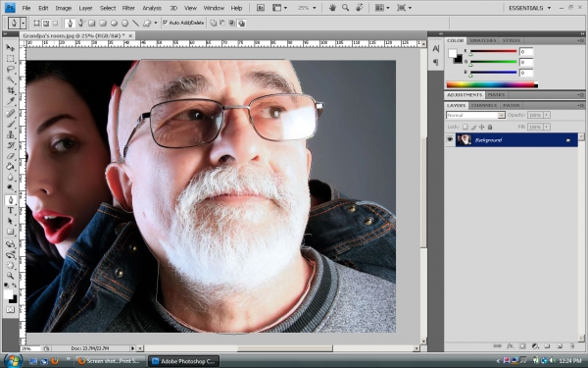The image size is (588, 368).
Task: Select the History Brush tool
Action: (x=10, y=145)
